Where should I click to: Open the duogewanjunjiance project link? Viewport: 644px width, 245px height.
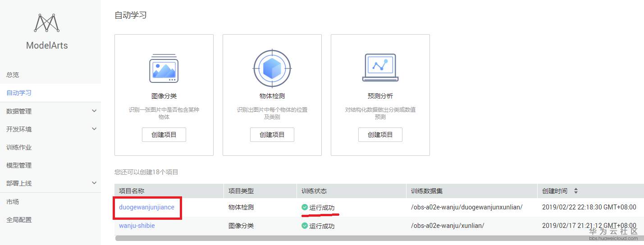tap(146, 207)
